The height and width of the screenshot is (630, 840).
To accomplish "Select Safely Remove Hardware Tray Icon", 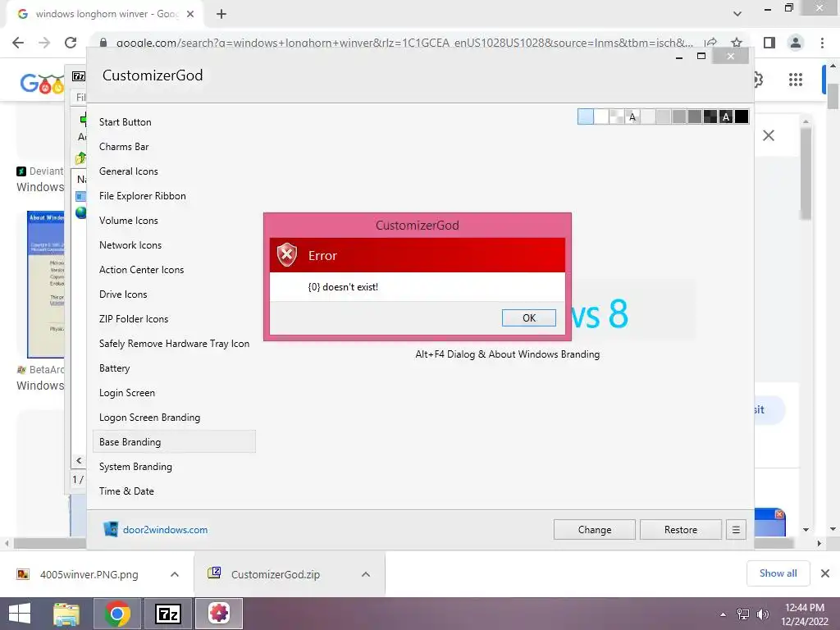I will click(174, 344).
